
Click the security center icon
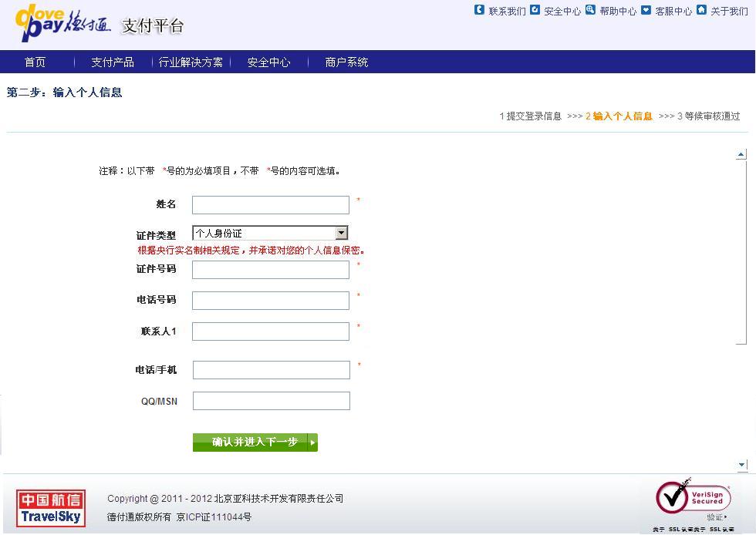pos(535,10)
